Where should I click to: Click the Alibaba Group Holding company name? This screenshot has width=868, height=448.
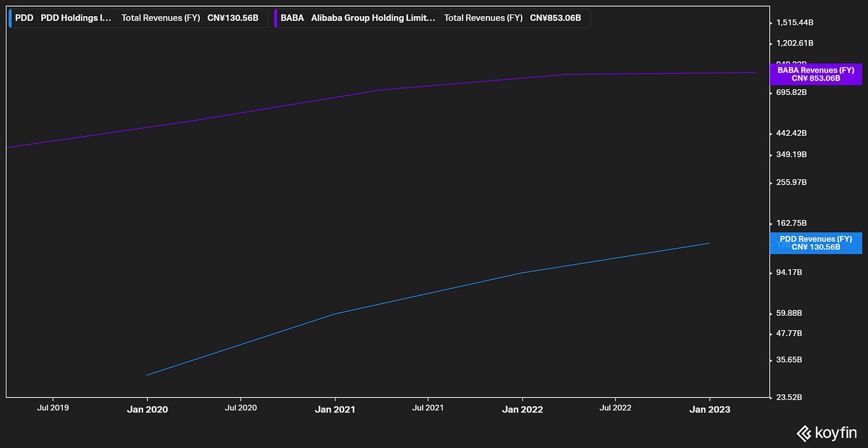(x=373, y=18)
